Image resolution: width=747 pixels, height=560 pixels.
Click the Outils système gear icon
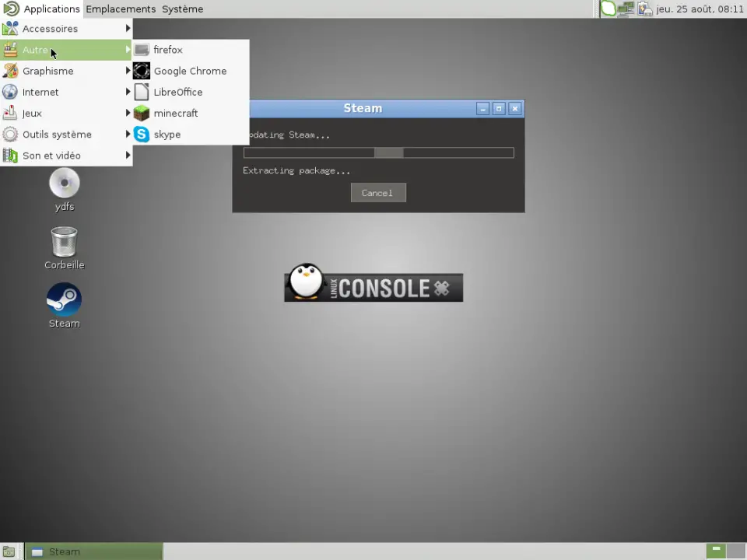pyautogui.click(x=10, y=135)
